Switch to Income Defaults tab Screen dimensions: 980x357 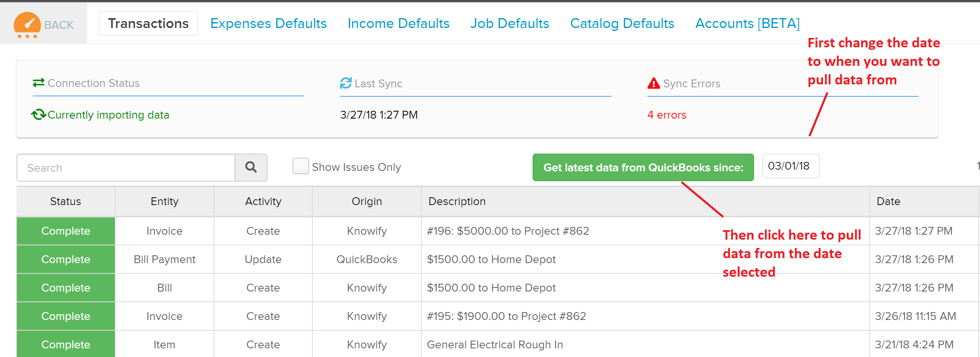pos(398,23)
